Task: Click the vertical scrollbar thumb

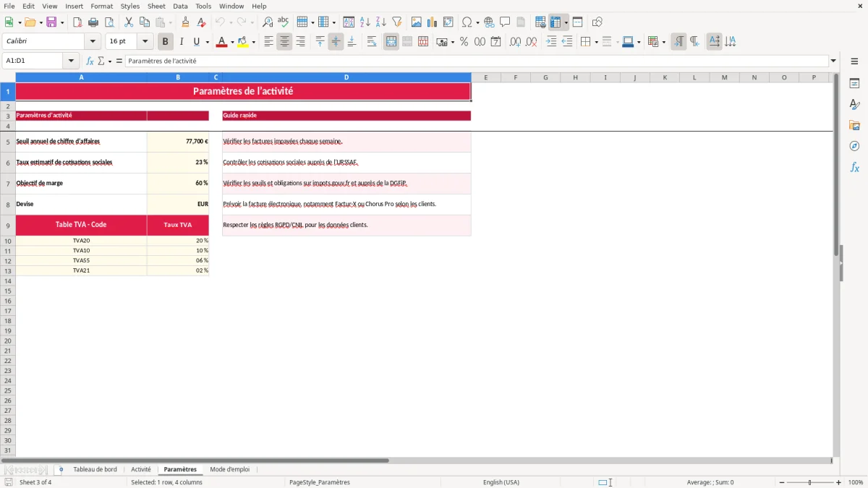Action: coord(836,166)
